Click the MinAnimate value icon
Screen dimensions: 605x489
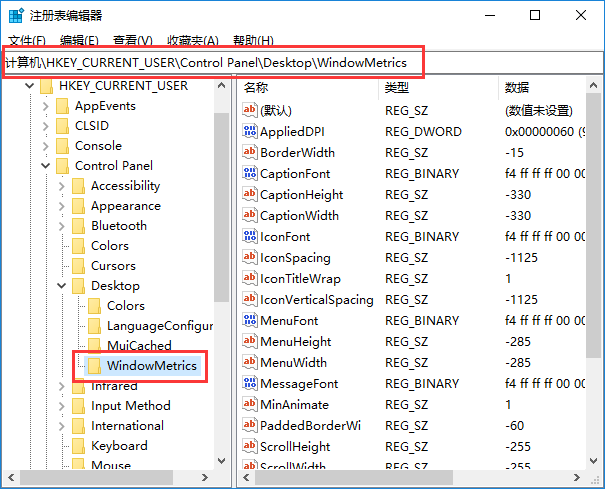click(249, 404)
